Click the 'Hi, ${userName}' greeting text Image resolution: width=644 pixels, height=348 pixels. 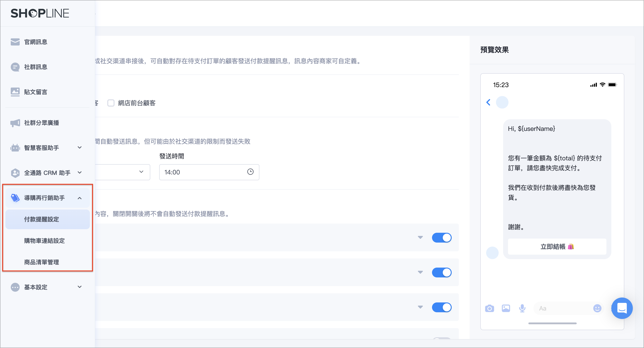click(531, 129)
